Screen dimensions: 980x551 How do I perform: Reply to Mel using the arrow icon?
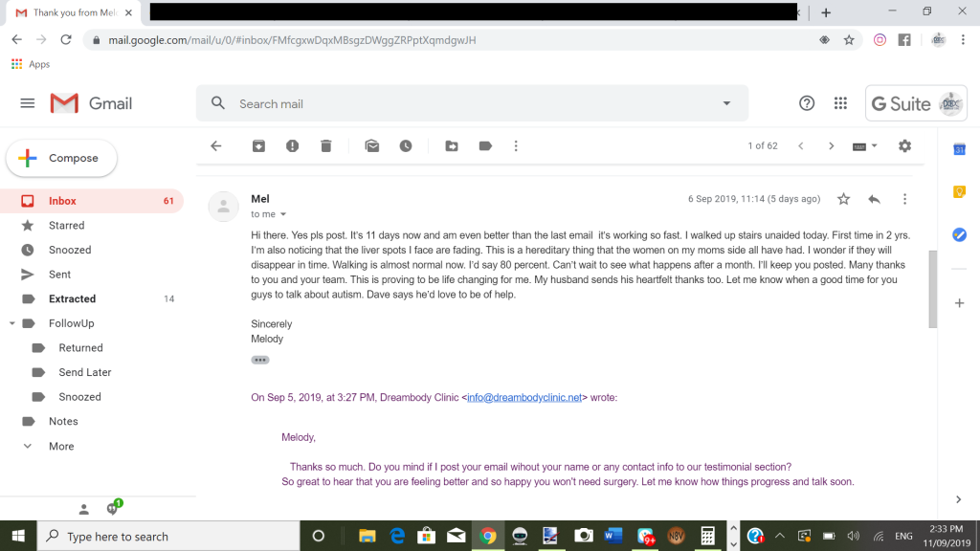click(874, 199)
